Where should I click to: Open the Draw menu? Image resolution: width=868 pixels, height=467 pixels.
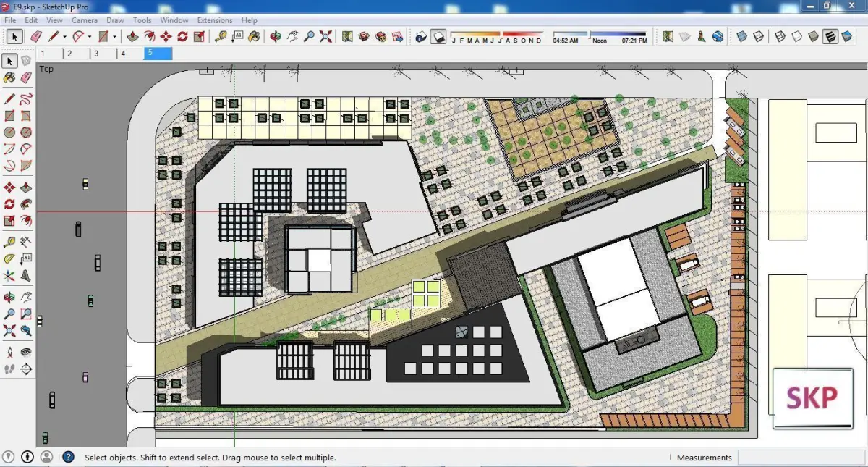tap(115, 20)
